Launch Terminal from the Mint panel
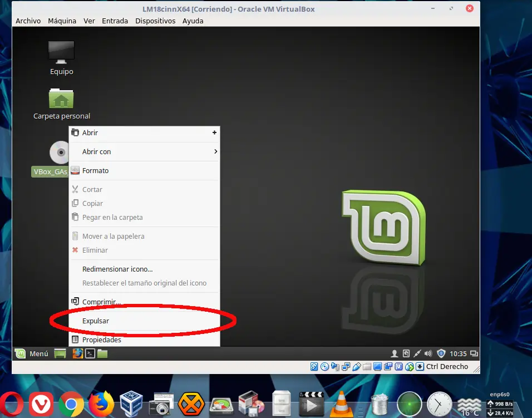 90,353
